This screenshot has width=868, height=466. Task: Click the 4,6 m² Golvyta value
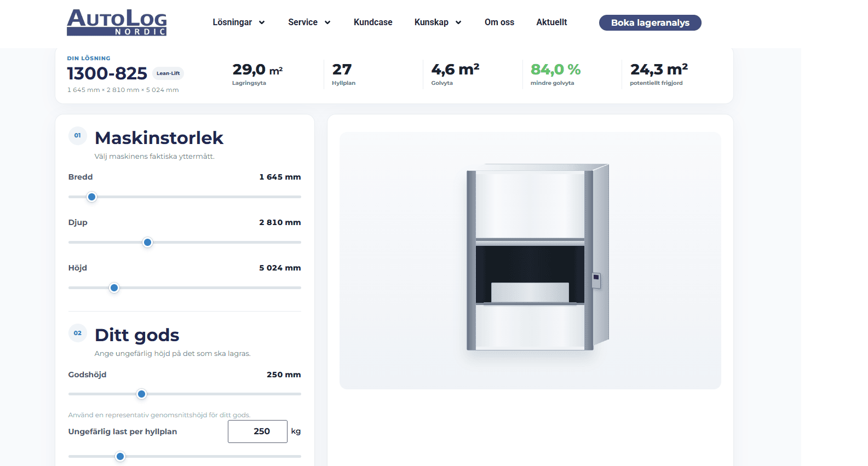(455, 70)
